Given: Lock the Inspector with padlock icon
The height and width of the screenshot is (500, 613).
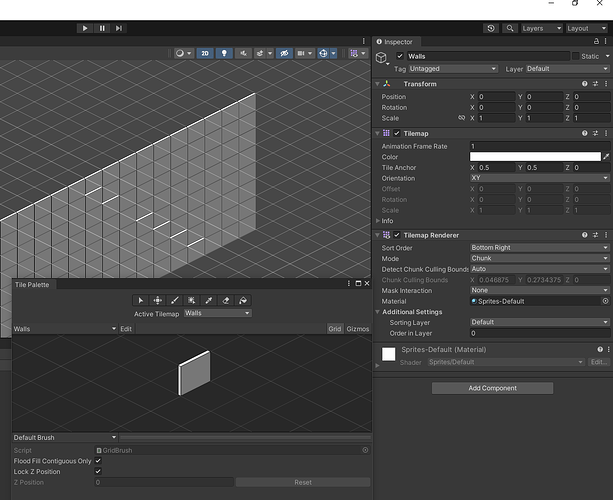Looking at the screenshot, I should [x=596, y=41].
